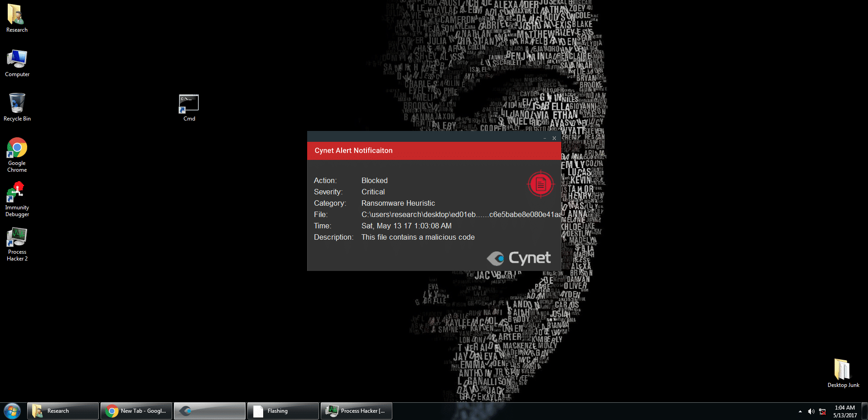Minimize the Cynet alert notification
868x420 pixels.
tap(545, 138)
